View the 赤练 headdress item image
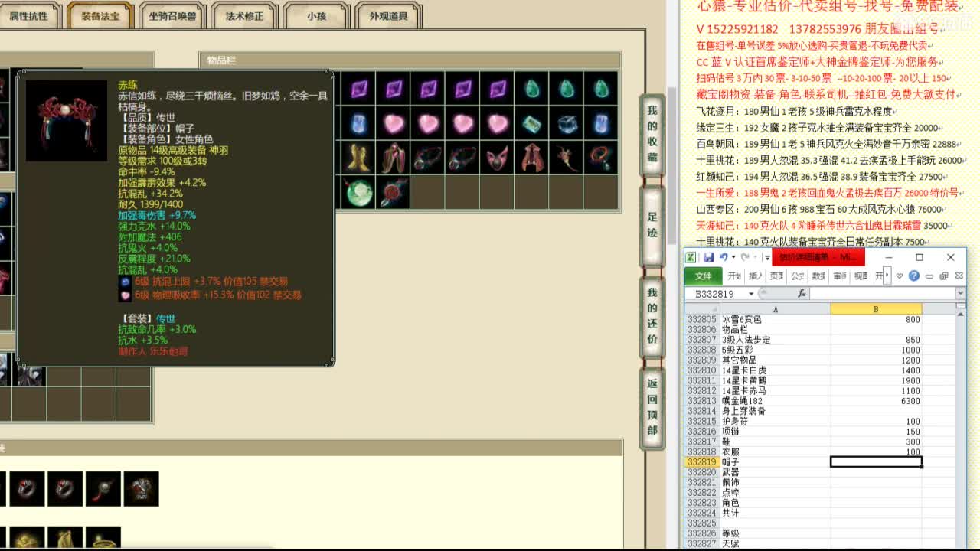This screenshot has height=551, width=980. [x=67, y=121]
